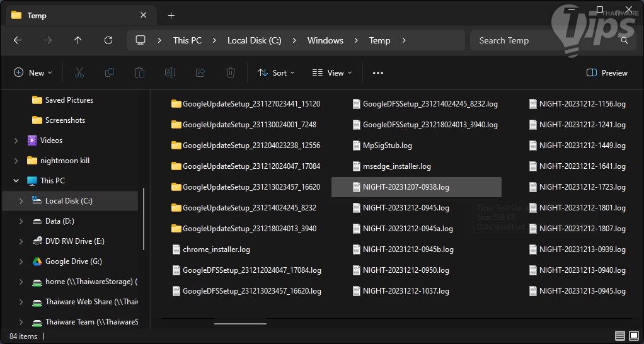
Task: Click the Rename icon in toolbar
Action: click(x=170, y=73)
